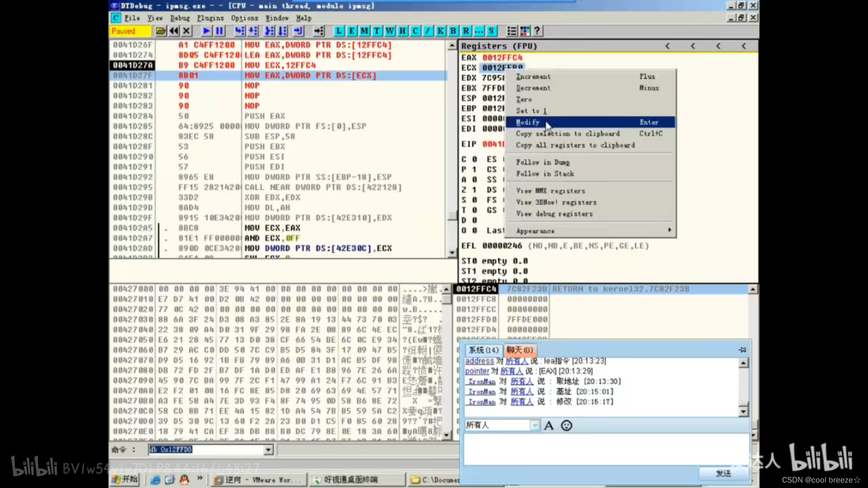Open appearance colors grid icon
The image size is (868, 488).
click(x=525, y=31)
